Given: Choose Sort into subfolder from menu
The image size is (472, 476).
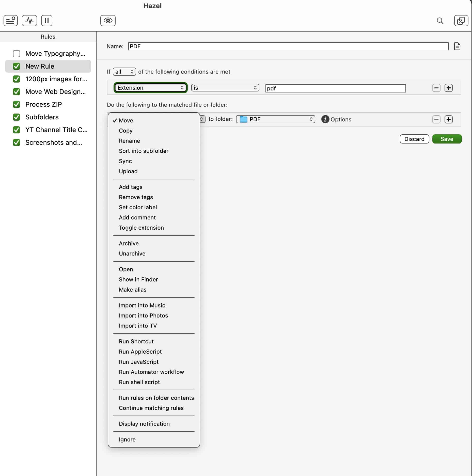Looking at the screenshot, I should click(144, 151).
